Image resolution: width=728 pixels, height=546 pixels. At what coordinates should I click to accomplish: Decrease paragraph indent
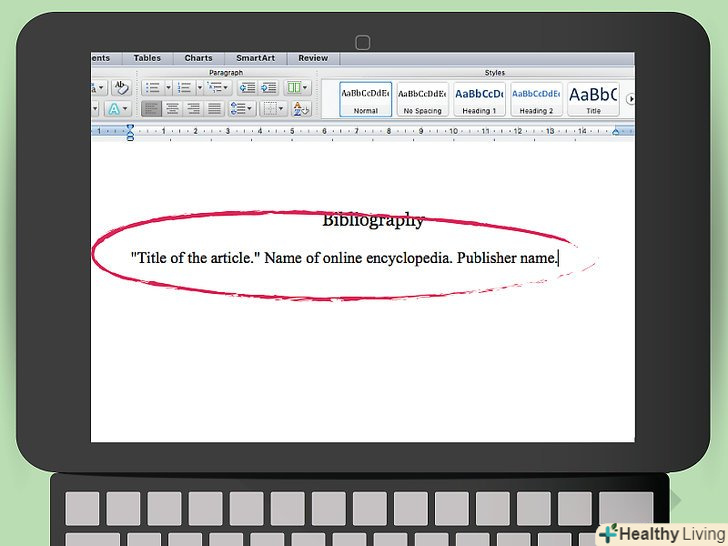coord(246,88)
